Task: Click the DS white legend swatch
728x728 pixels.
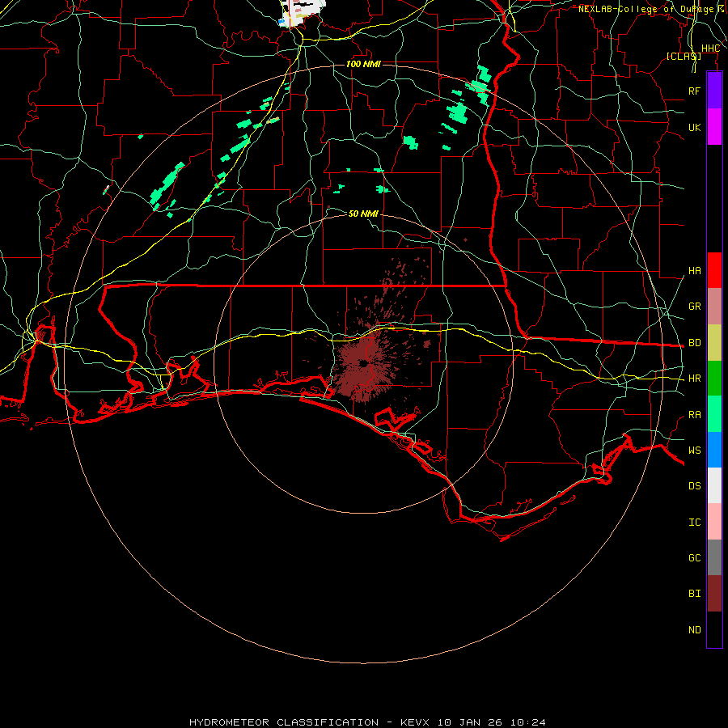Action: [714, 485]
